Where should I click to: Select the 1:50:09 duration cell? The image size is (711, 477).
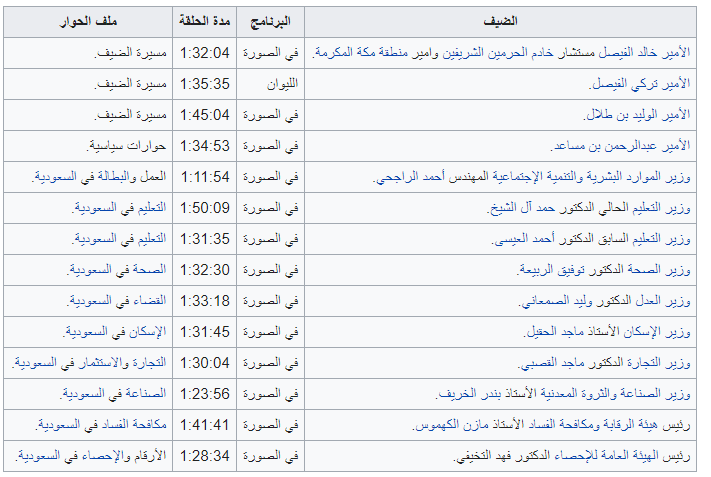(204, 208)
